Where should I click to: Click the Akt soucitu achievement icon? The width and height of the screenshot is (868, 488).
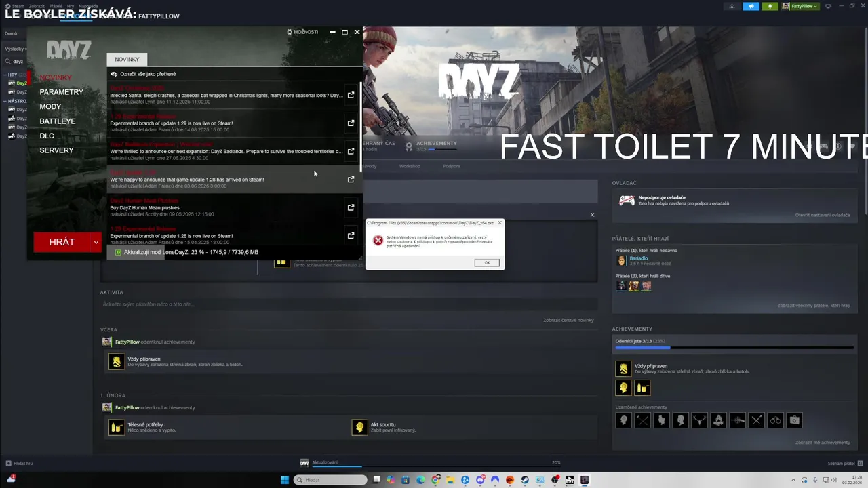point(359,427)
